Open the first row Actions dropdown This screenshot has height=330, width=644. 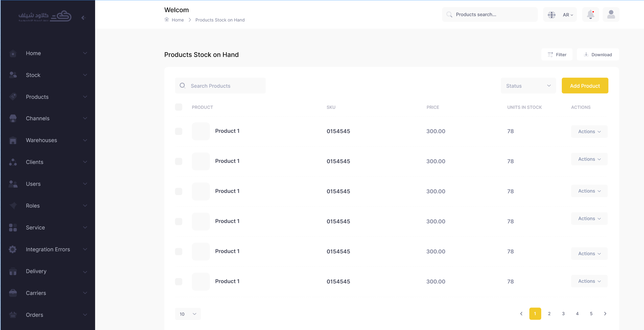pos(589,131)
